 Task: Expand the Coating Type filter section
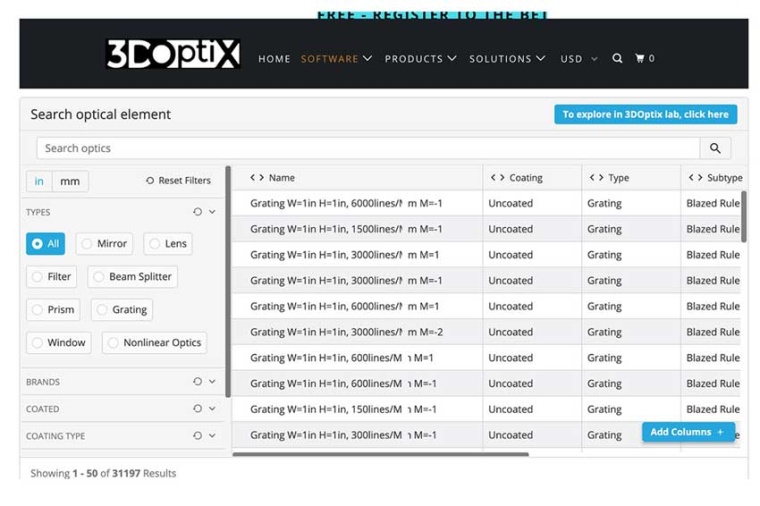tap(212, 436)
